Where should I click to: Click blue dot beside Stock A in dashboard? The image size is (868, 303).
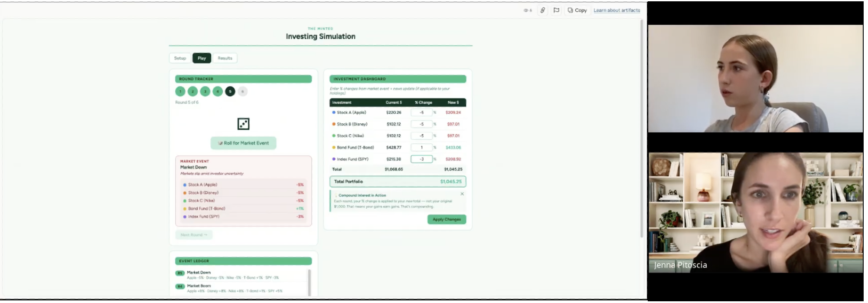(x=334, y=112)
